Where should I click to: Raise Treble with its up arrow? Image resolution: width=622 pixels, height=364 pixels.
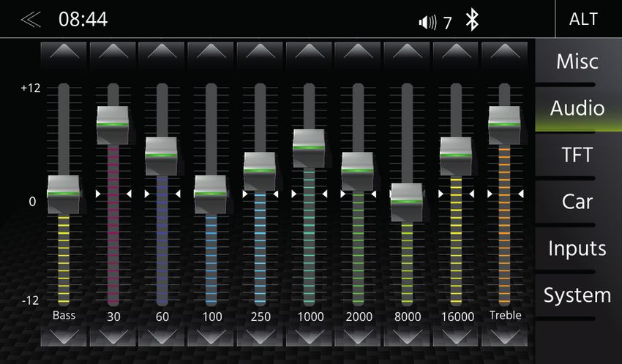tap(505, 52)
